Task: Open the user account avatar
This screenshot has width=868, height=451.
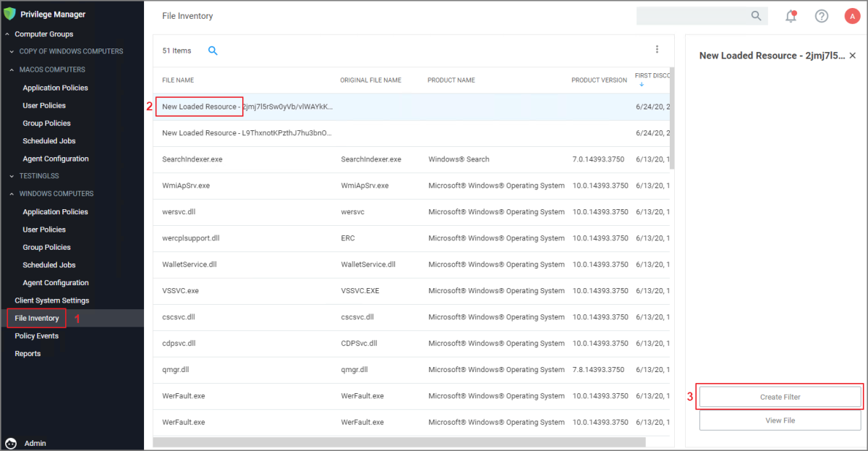Action: coord(851,16)
